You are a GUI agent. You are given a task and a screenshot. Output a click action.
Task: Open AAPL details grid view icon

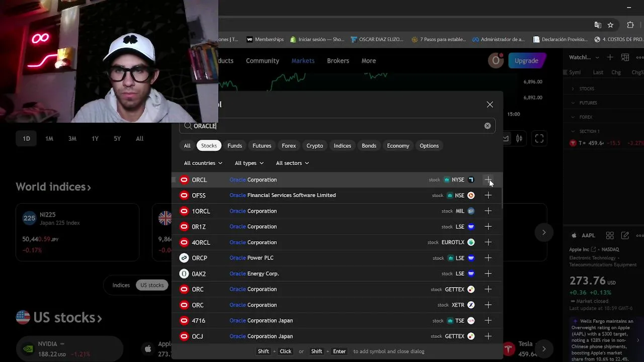[610, 235]
